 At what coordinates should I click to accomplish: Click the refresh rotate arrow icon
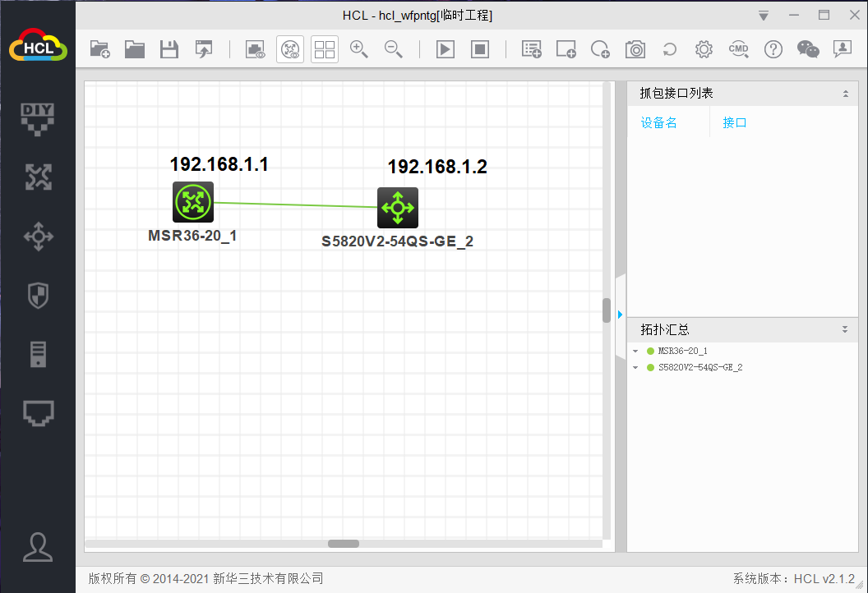pos(669,49)
